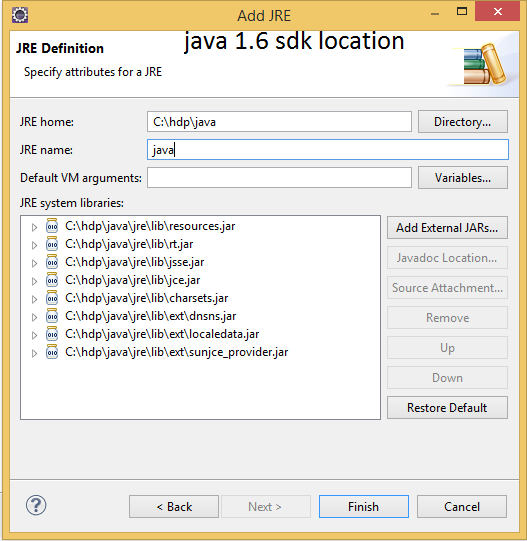Click into the JRE home path field

tap(279, 121)
